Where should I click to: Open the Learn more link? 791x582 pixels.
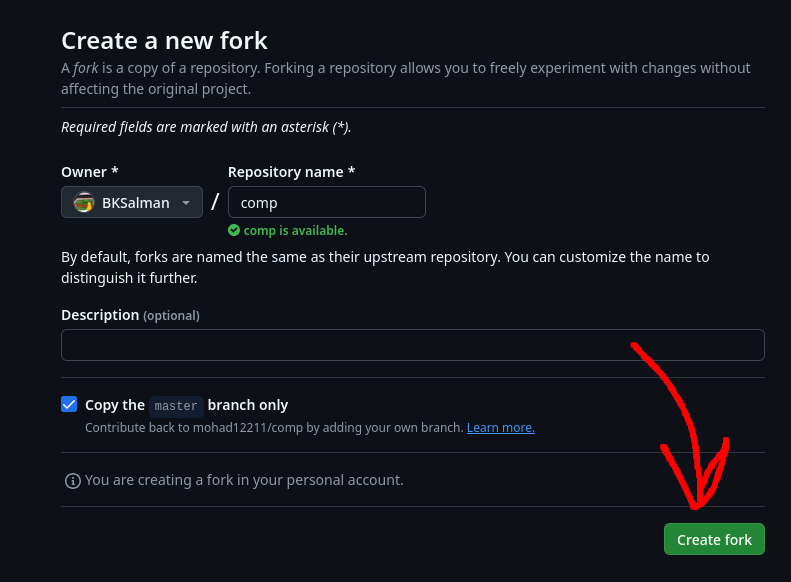click(500, 428)
